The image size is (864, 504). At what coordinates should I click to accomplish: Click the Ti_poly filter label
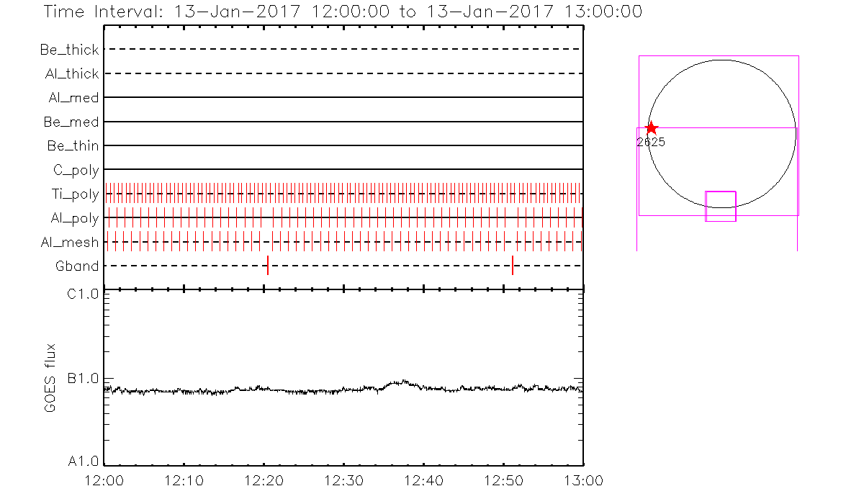[75, 194]
